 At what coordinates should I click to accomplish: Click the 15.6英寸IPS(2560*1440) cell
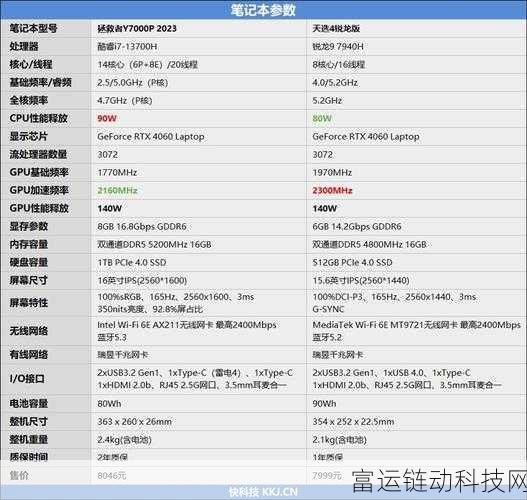coord(361,281)
